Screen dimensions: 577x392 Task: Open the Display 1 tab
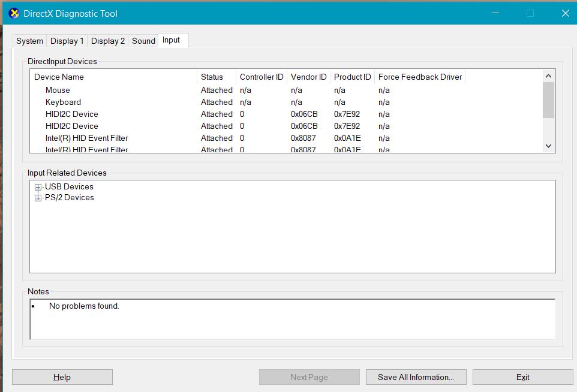tap(67, 41)
